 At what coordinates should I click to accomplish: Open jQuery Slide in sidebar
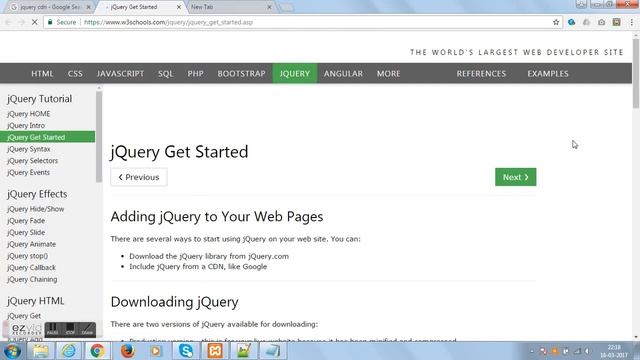pos(26,233)
